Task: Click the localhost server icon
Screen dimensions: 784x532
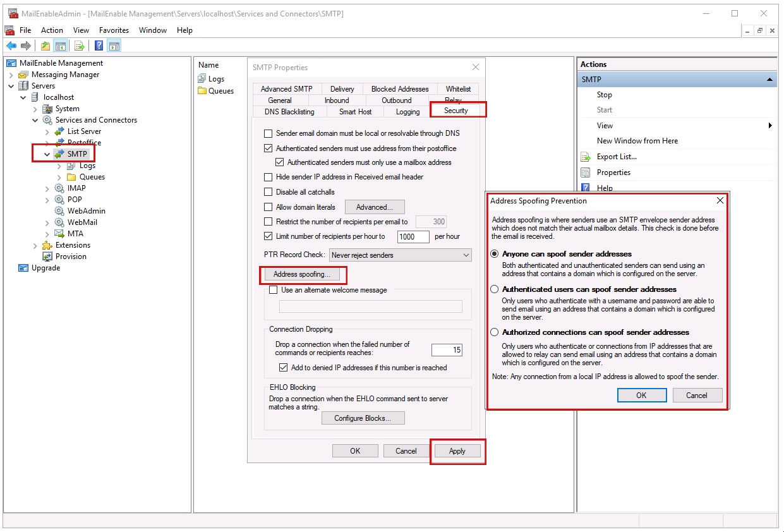Action: pyautogui.click(x=35, y=97)
